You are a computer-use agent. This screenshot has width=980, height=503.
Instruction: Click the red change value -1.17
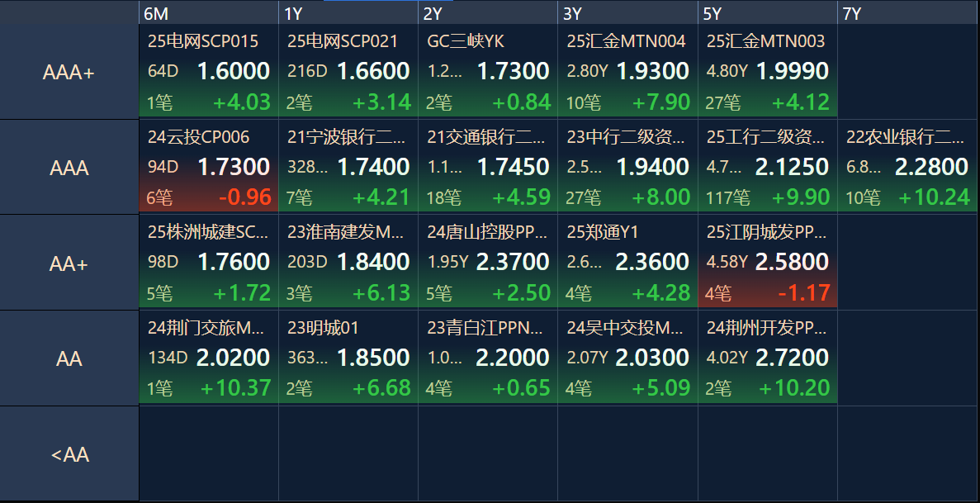804,292
